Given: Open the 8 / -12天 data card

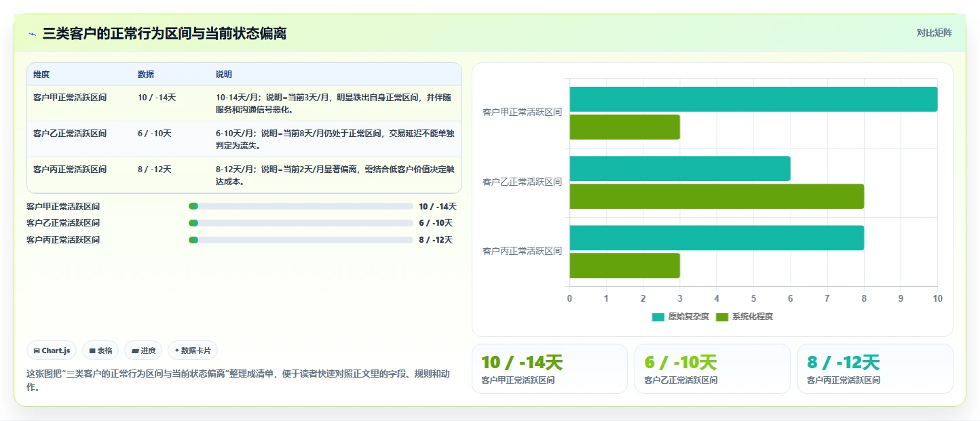Looking at the screenshot, I should click(x=875, y=369).
